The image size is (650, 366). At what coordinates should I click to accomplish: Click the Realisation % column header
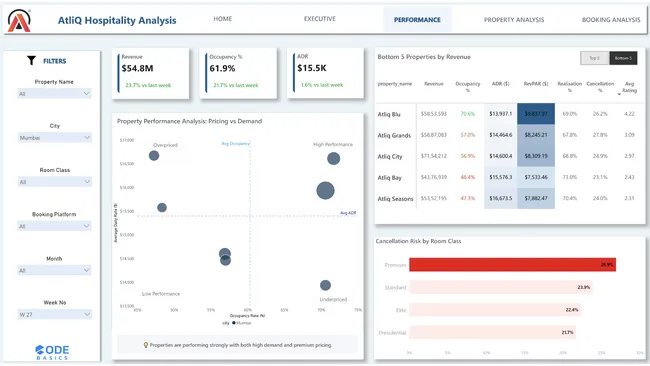pyautogui.click(x=570, y=87)
